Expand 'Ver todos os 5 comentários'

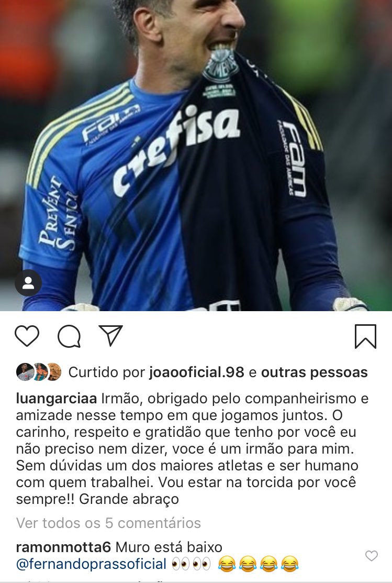point(108,523)
